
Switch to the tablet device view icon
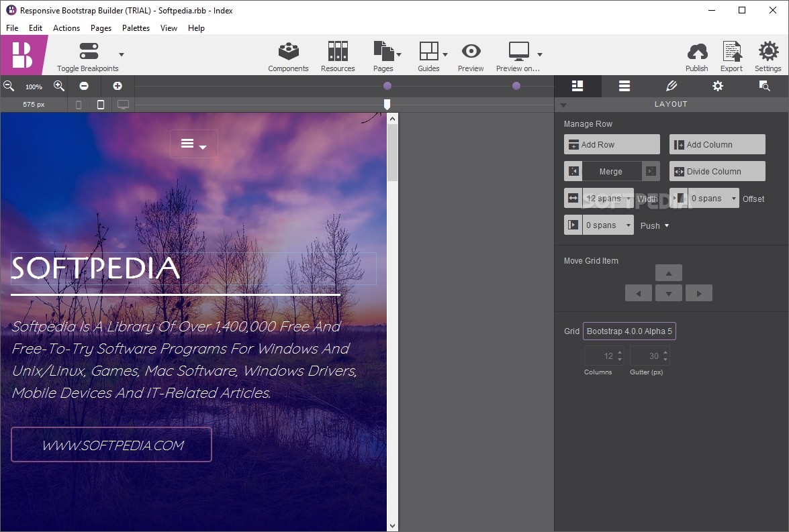(x=101, y=105)
